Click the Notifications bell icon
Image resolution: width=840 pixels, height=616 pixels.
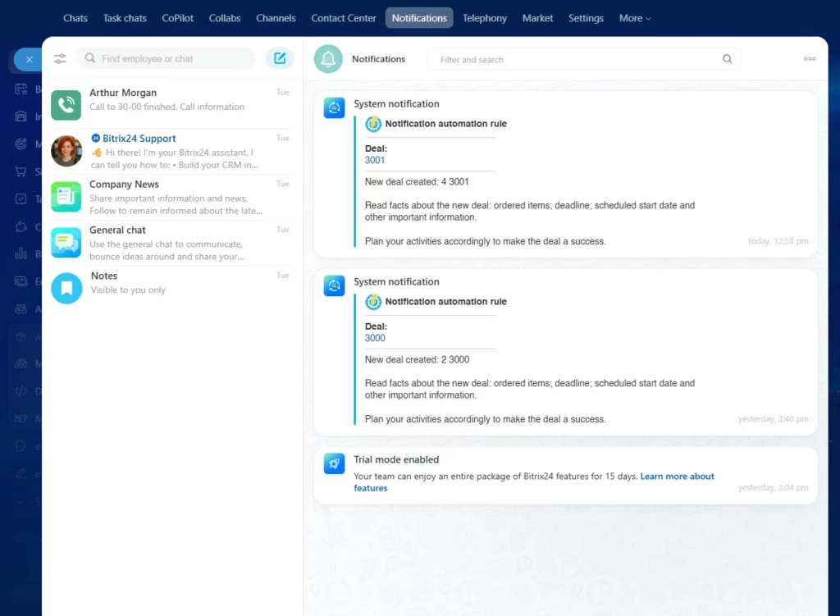click(328, 59)
